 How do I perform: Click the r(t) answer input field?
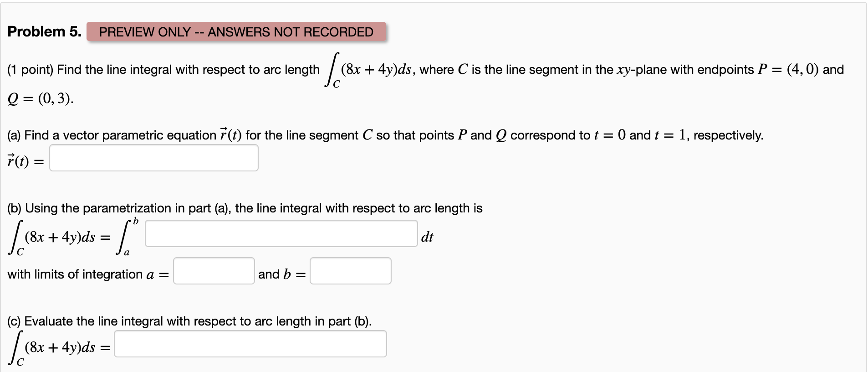click(x=153, y=157)
